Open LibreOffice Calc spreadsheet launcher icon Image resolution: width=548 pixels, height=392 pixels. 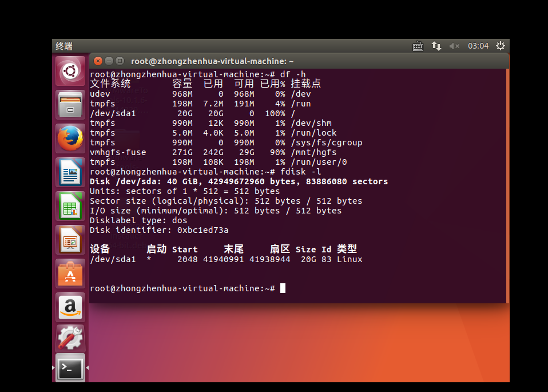pos(70,207)
